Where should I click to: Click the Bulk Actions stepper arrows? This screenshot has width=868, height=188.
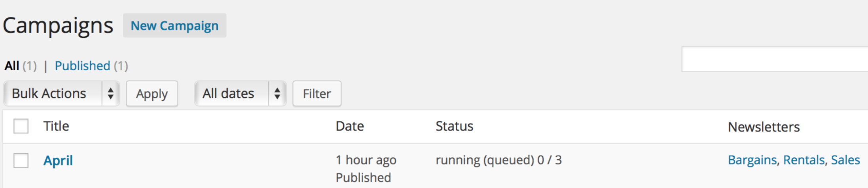click(x=111, y=94)
